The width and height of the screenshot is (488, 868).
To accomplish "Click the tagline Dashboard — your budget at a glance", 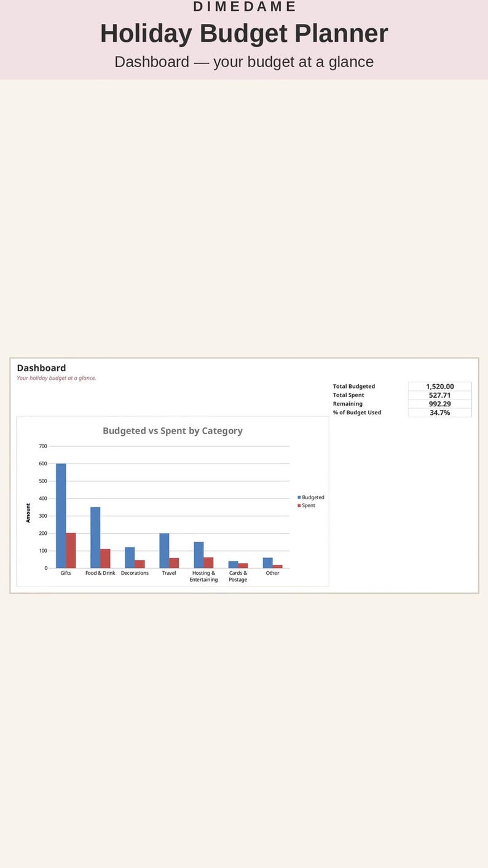I will click(x=244, y=62).
